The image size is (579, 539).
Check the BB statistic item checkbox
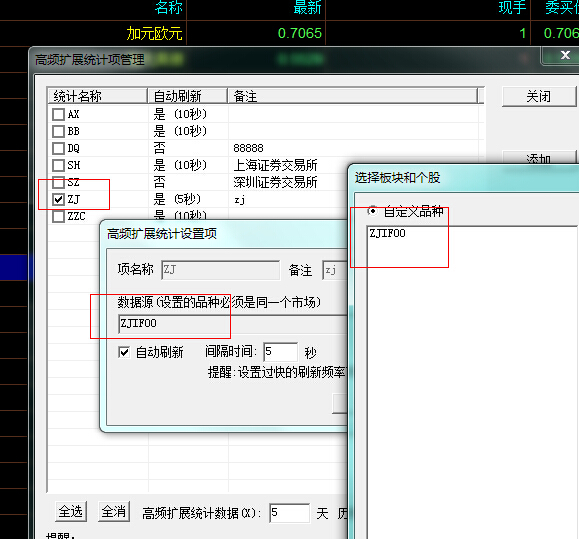(x=58, y=131)
